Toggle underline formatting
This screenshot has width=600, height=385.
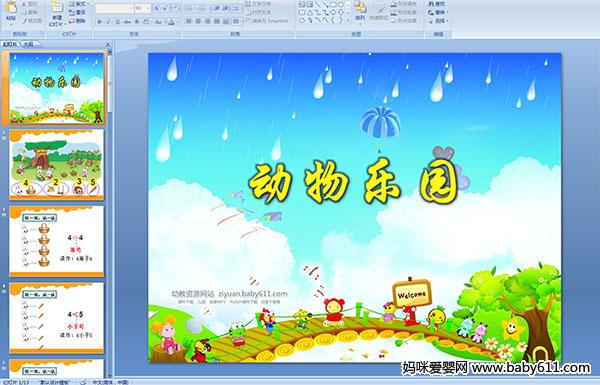[118, 22]
